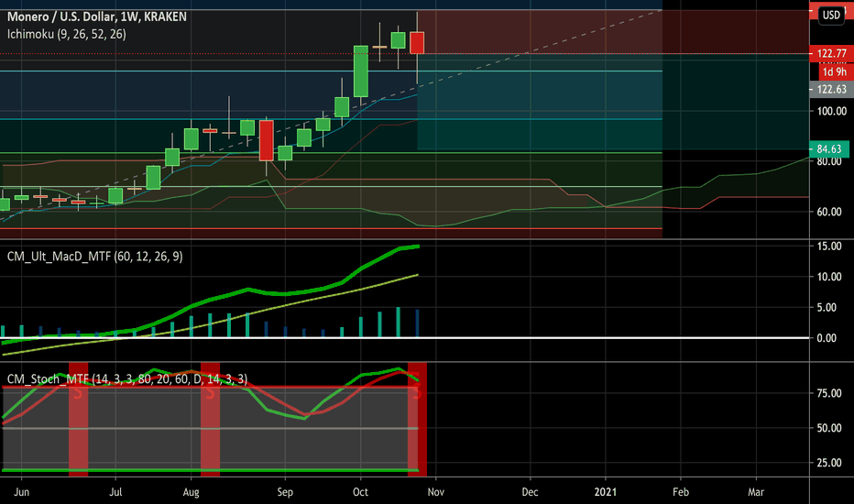Click the 15.00 MACD axis label

[829, 247]
